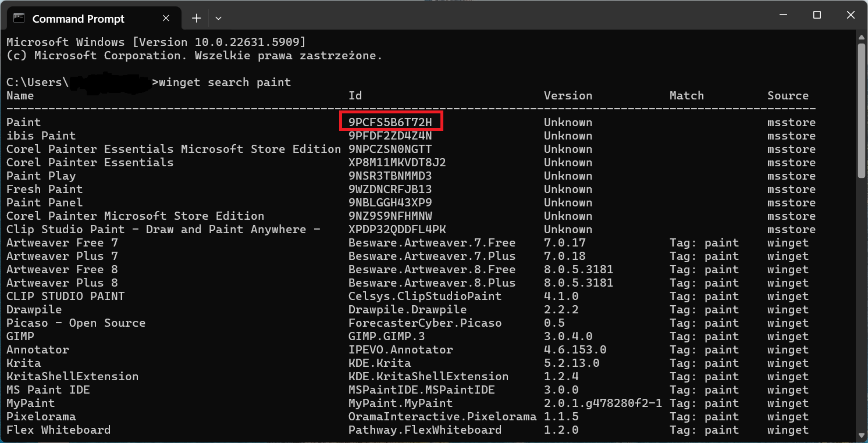
Task: Click the Version column header
Action: pos(568,96)
